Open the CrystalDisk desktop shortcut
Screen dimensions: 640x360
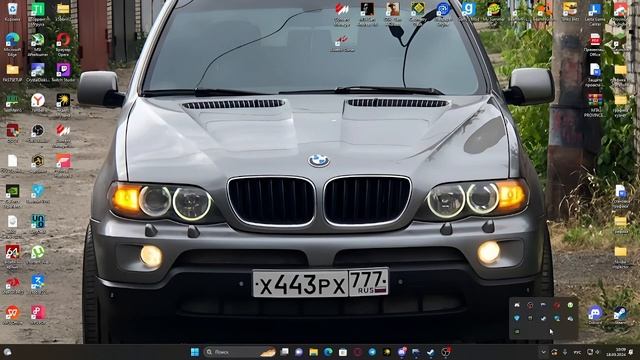[x=38, y=70]
